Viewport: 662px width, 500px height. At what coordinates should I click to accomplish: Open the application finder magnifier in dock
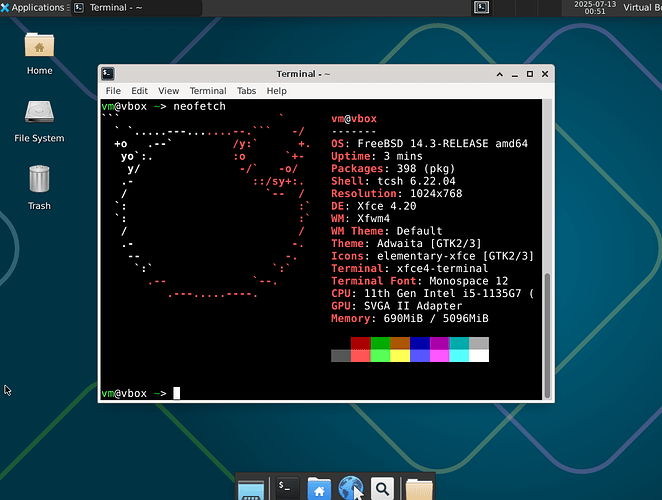(382, 489)
